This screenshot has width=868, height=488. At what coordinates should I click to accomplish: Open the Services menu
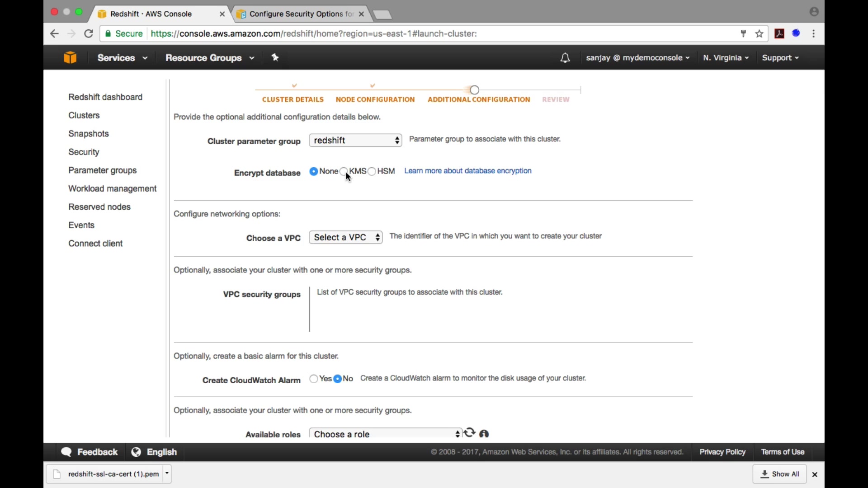pos(122,58)
